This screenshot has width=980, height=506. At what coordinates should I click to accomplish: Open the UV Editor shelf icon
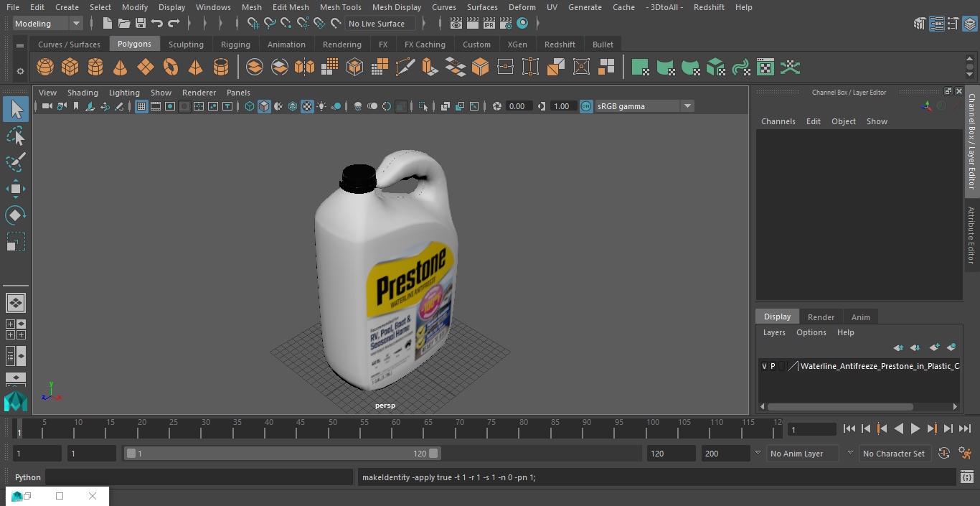pyautogui.click(x=765, y=67)
